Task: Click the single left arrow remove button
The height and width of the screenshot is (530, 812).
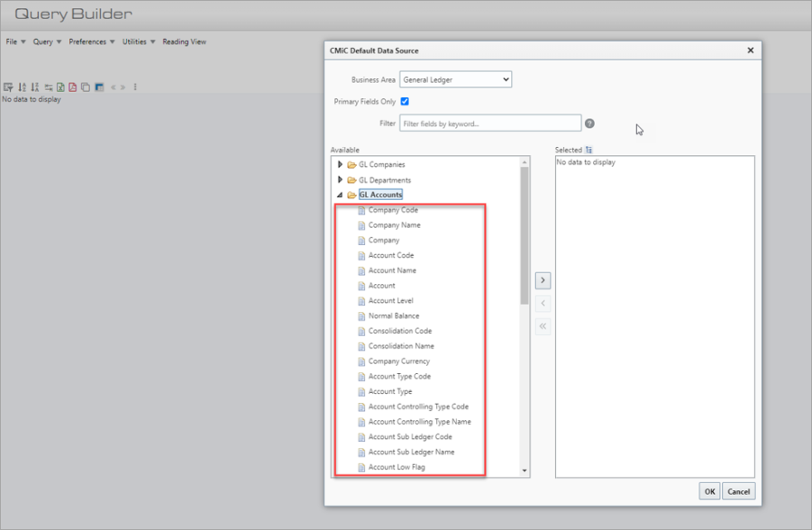Action: (543, 303)
